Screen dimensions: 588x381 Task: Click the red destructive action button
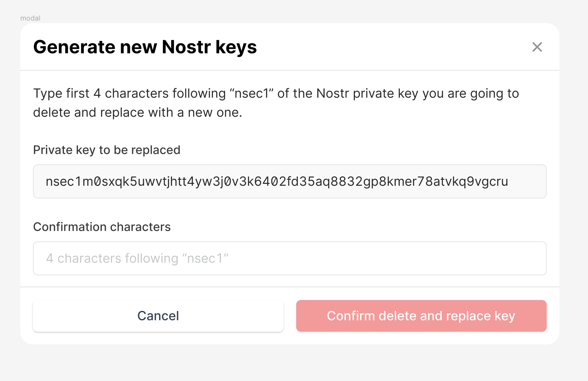[x=421, y=316]
